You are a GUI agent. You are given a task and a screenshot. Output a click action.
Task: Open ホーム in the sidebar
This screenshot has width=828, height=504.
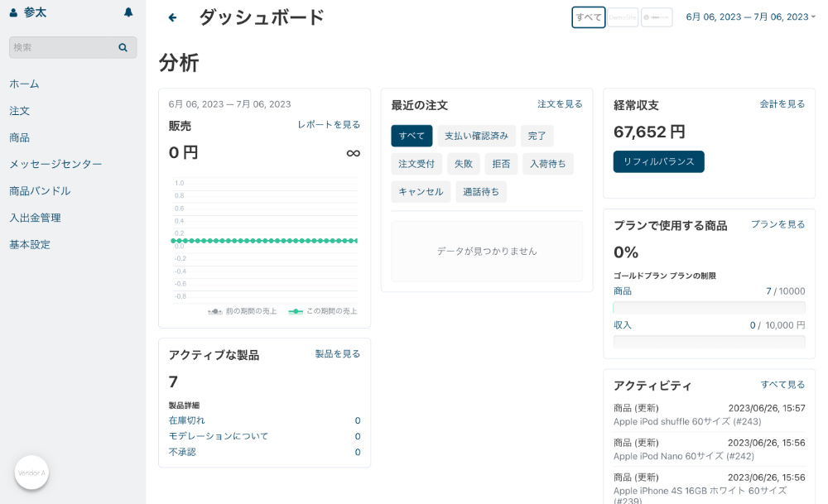[x=24, y=84]
